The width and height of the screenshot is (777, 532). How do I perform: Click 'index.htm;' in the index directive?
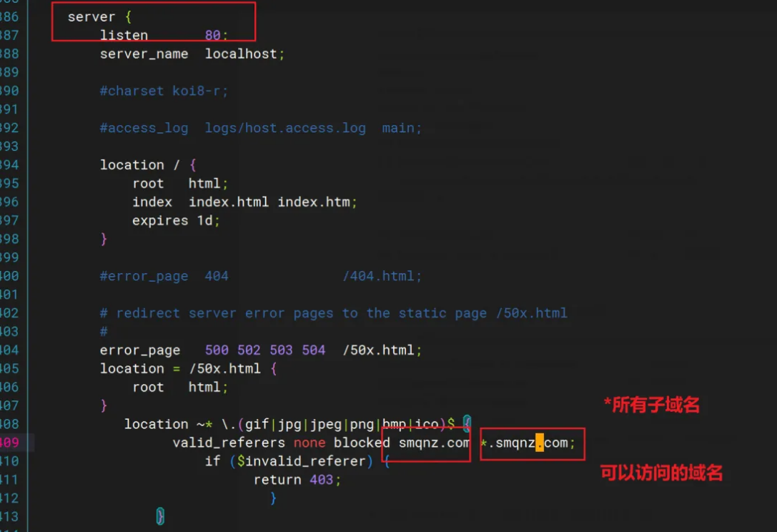317,202
